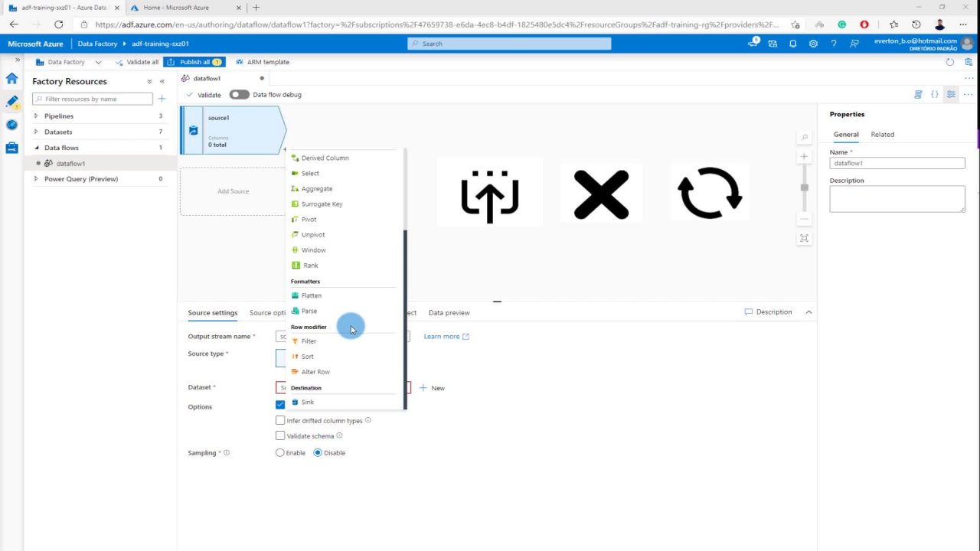Open the Manage toolbox icon in sidebar
The height and width of the screenshot is (551, 980).
tap(11, 148)
